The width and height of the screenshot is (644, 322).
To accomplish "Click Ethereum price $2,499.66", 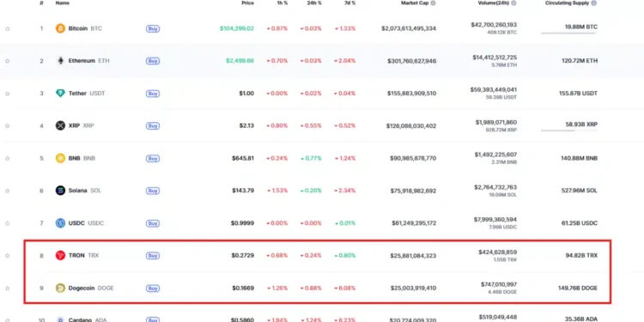I will tap(240, 61).
